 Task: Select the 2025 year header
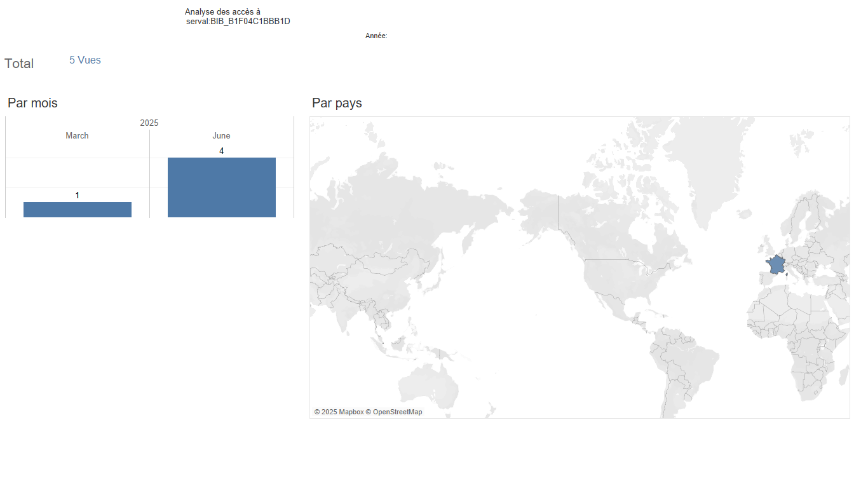pyautogui.click(x=149, y=123)
